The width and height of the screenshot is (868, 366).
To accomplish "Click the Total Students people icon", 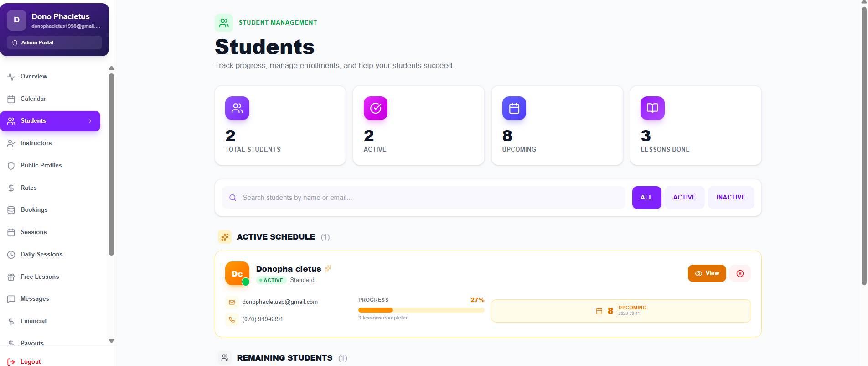I will (237, 108).
